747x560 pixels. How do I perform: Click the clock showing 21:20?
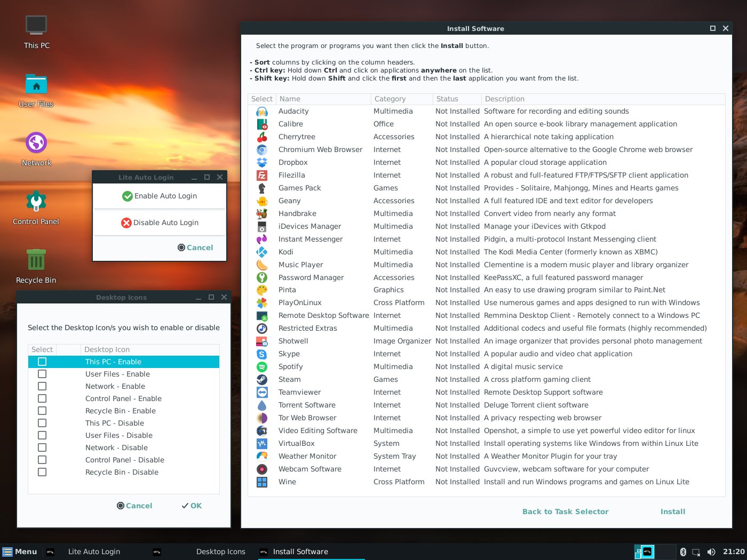tap(733, 552)
